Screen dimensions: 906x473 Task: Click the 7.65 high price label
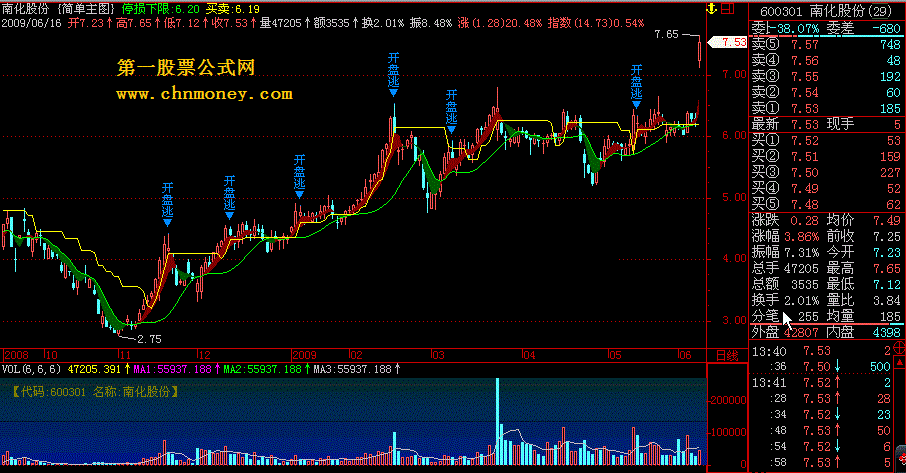pos(666,34)
